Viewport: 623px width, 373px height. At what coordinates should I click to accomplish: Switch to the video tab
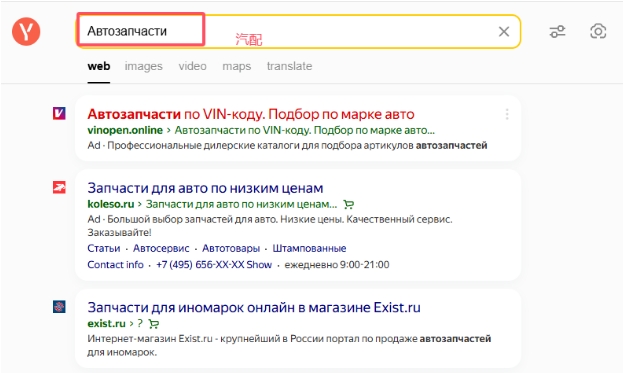coord(192,66)
